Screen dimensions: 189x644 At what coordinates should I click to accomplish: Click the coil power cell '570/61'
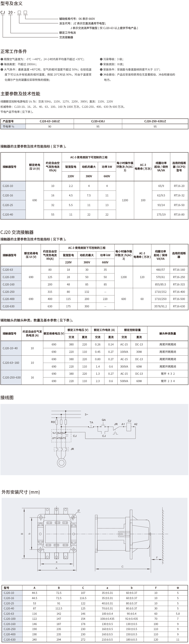pos(161,277)
